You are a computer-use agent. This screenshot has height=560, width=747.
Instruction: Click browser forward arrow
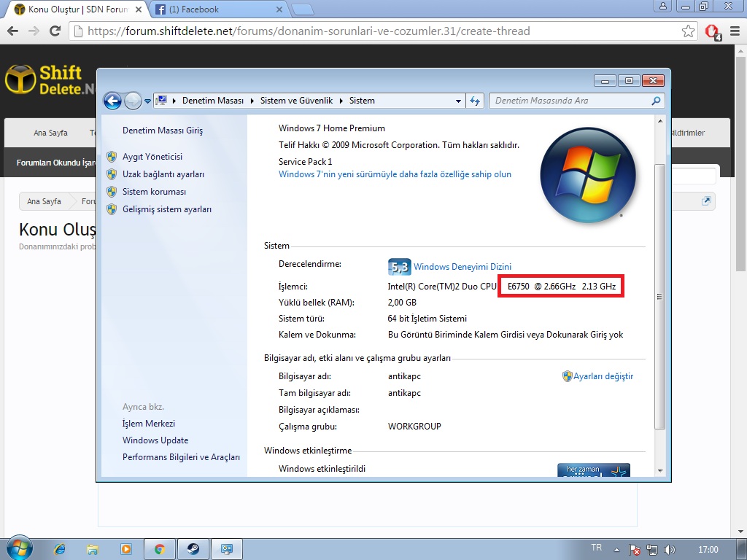click(34, 31)
